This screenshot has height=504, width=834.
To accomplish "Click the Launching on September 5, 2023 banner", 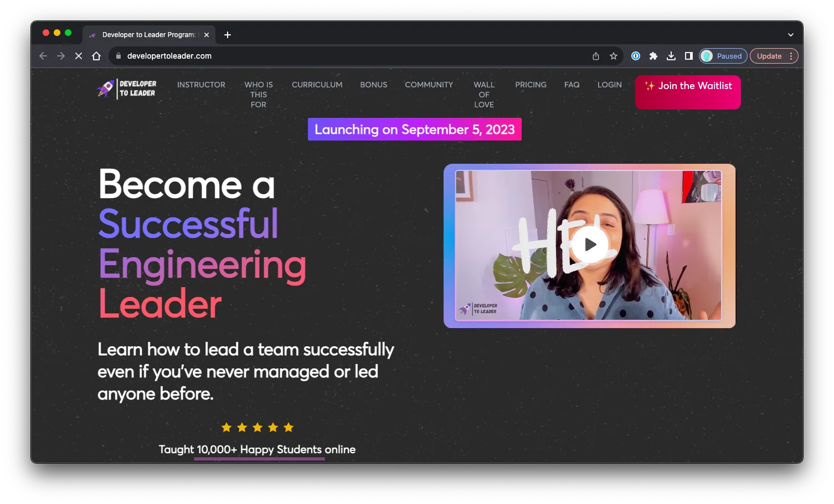I will (415, 129).
